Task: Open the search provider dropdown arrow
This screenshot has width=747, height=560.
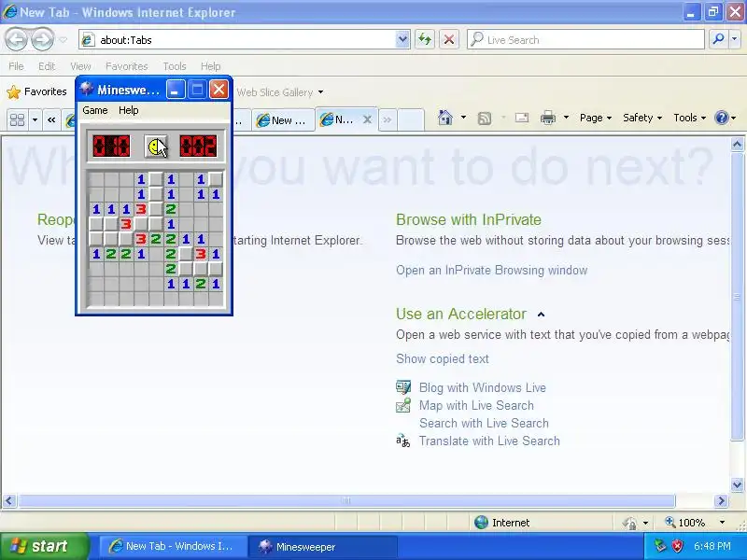Action: [x=735, y=39]
